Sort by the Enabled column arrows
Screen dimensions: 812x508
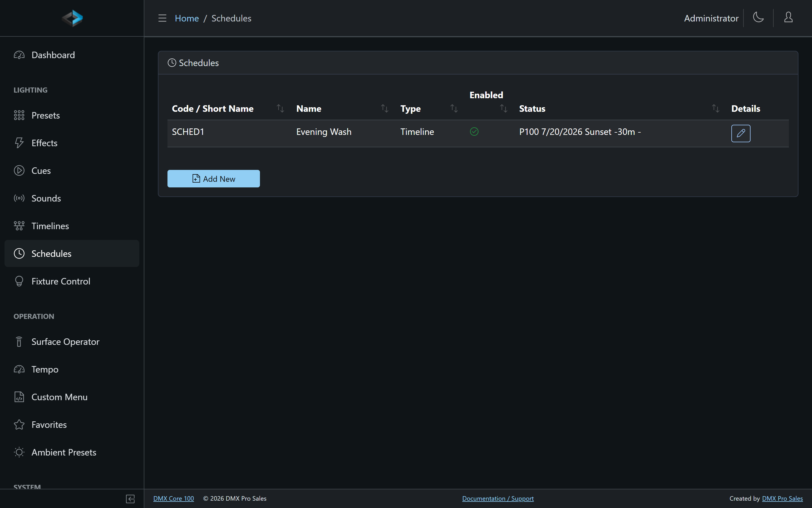(x=504, y=109)
